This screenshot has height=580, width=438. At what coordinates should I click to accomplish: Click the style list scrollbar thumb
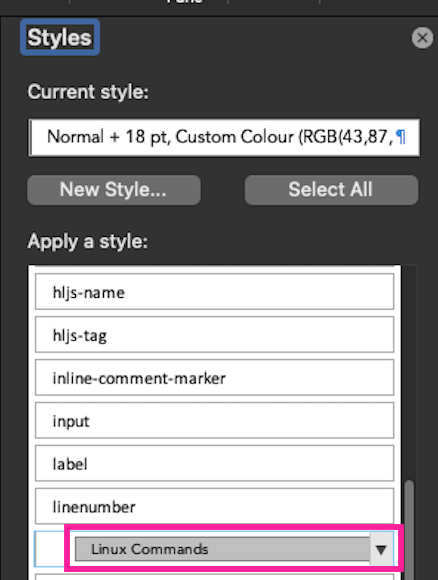click(x=409, y=530)
